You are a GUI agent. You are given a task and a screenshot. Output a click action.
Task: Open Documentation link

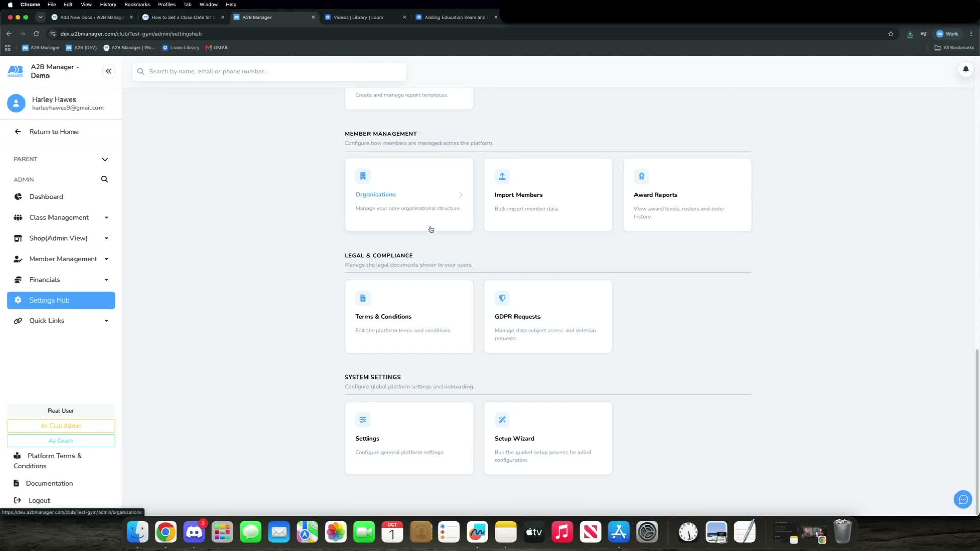click(49, 483)
